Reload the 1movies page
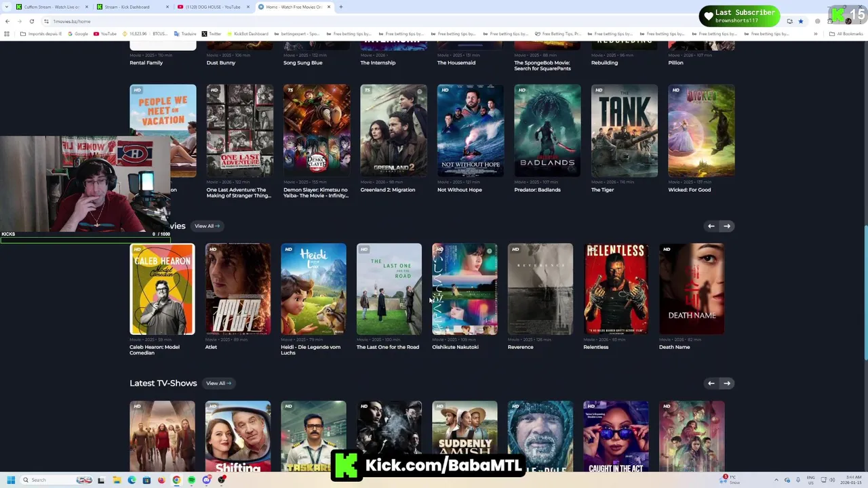The image size is (868, 488). 31,21
